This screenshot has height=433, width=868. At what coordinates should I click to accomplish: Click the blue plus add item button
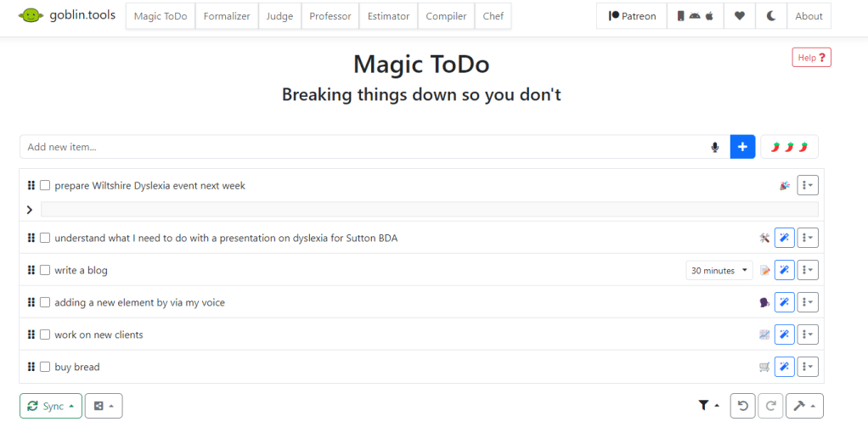coord(742,147)
